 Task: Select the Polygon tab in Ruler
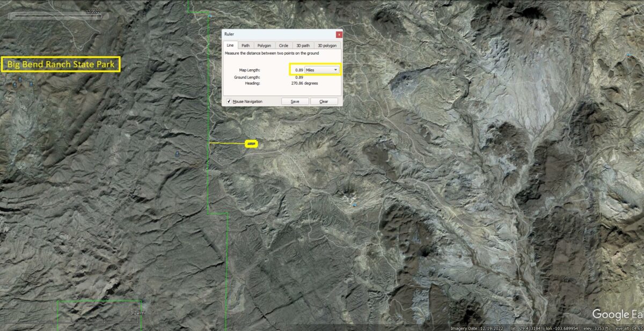pyautogui.click(x=264, y=46)
